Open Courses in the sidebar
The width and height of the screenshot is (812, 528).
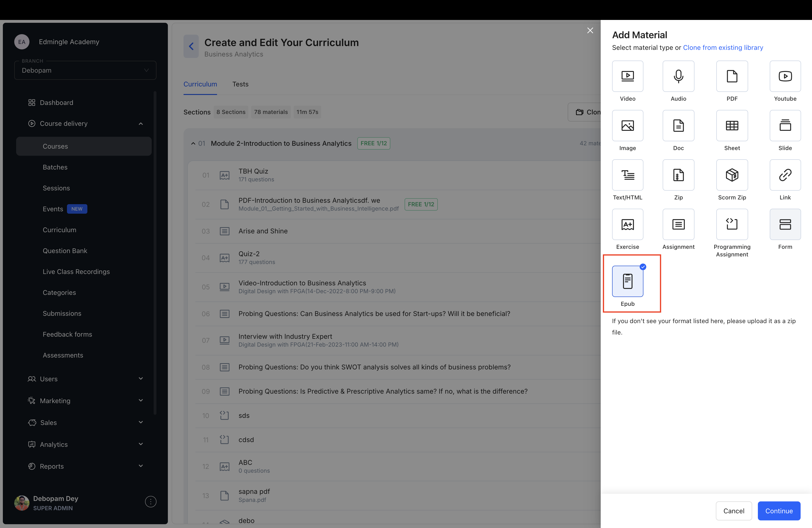pos(84,146)
